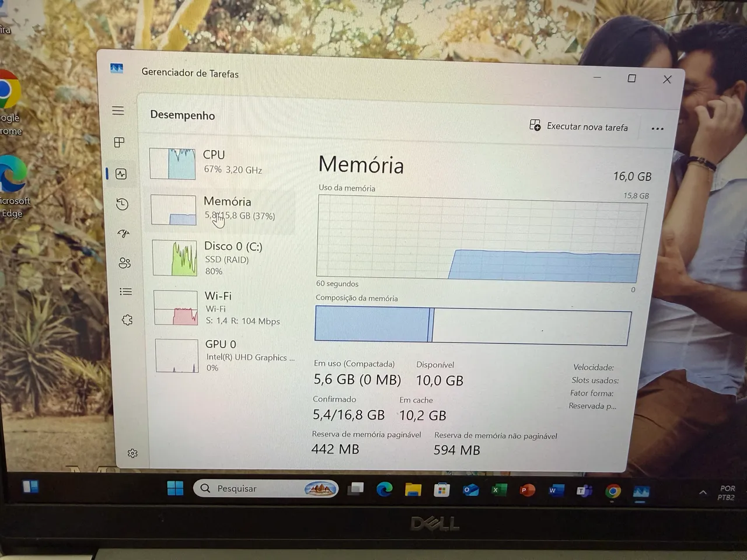Click Executar nova tarefa button
Screen dimensions: 747x560
click(x=578, y=126)
